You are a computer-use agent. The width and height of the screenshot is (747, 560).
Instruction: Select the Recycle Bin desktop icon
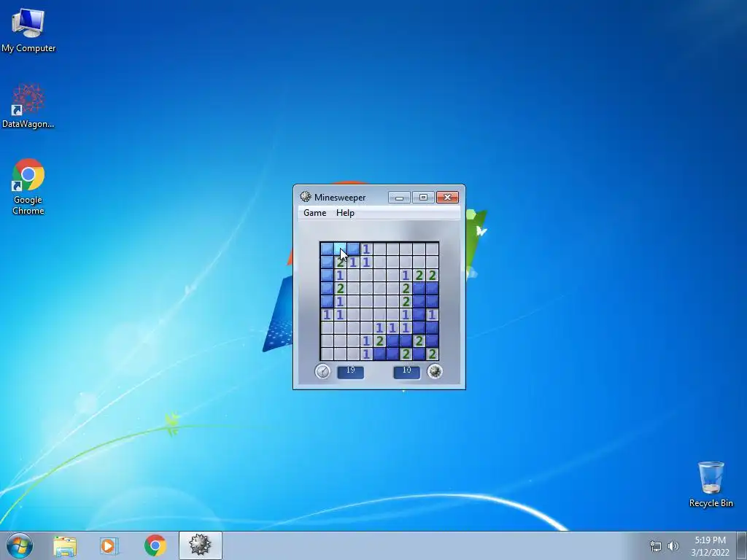tap(711, 484)
